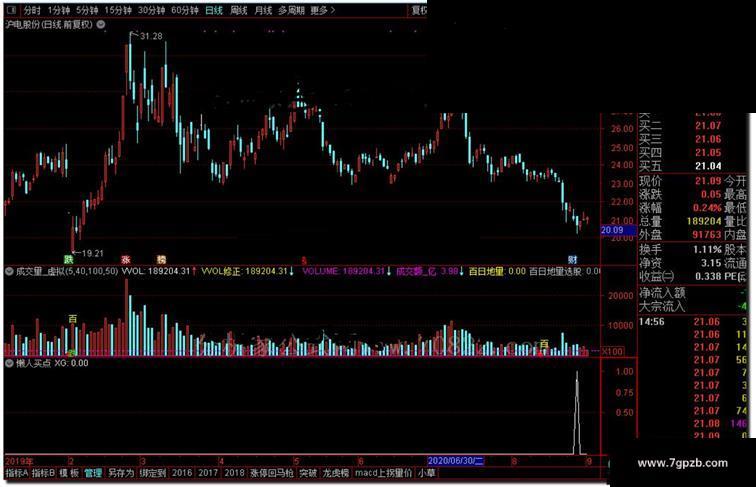Click the 19.21 low price label
The image size is (756, 487).
click(93, 253)
